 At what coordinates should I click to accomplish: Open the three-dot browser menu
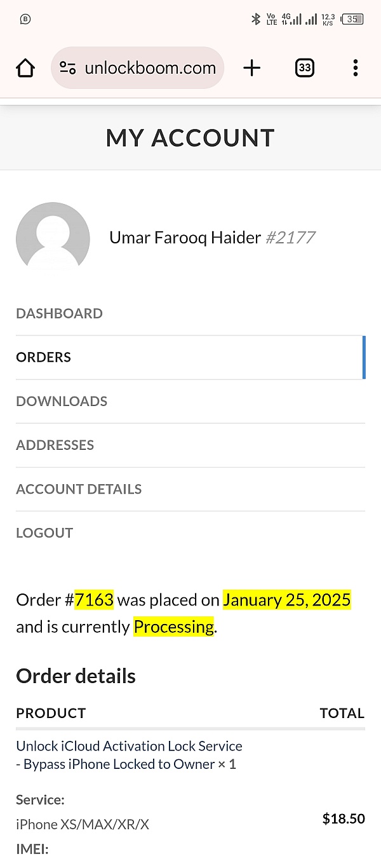coord(355,68)
